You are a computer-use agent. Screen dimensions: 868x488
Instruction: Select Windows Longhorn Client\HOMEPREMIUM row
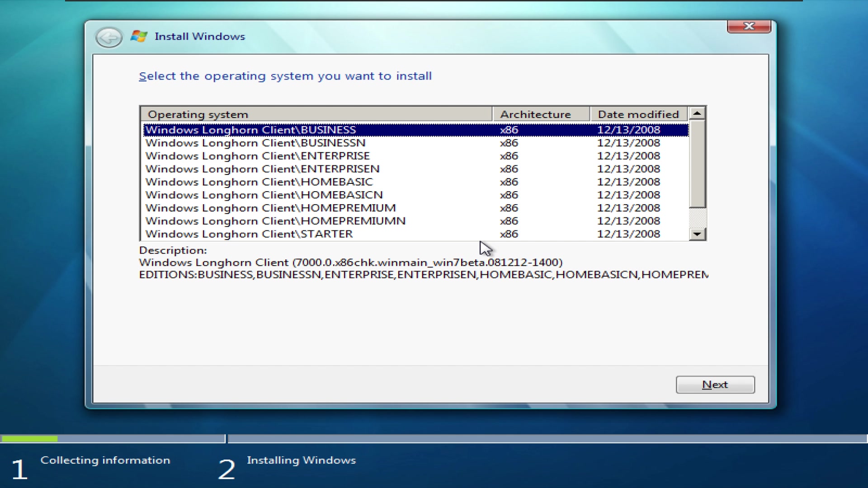tap(416, 208)
